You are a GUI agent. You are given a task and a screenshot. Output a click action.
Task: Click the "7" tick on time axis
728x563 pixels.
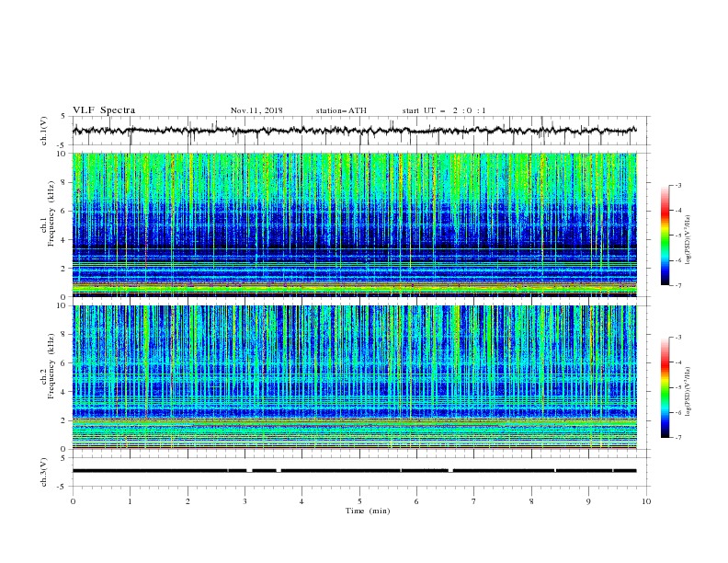(x=474, y=501)
